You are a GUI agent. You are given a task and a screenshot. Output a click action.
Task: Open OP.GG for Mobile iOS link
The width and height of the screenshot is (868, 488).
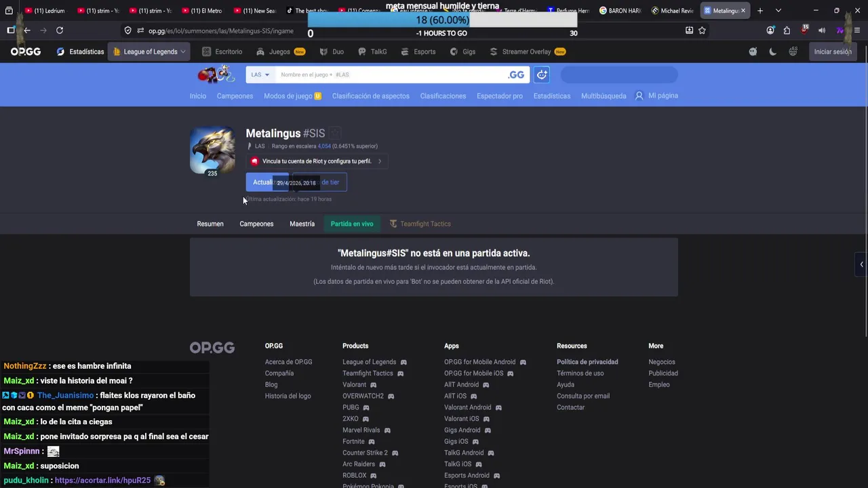479,373
